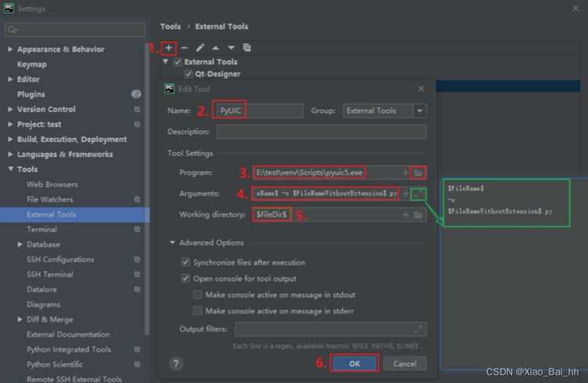
Task: Insert macro into Working directory field
Action: click(405, 215)
